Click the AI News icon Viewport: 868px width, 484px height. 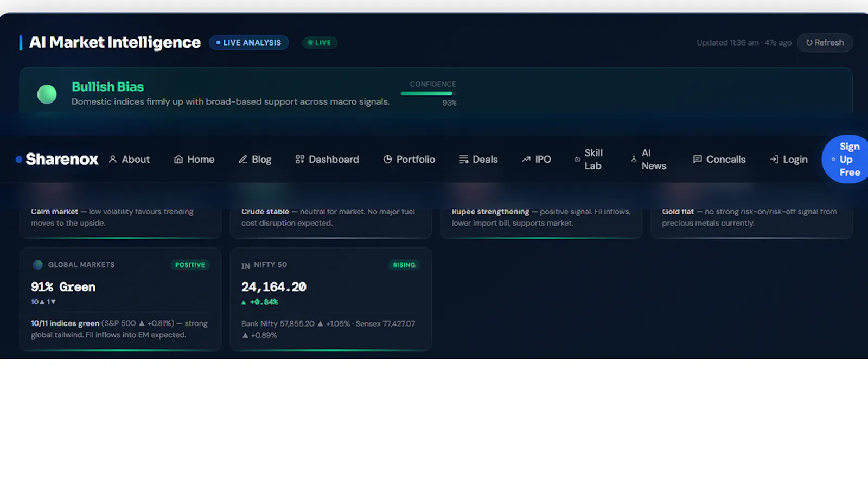(634, 159)
